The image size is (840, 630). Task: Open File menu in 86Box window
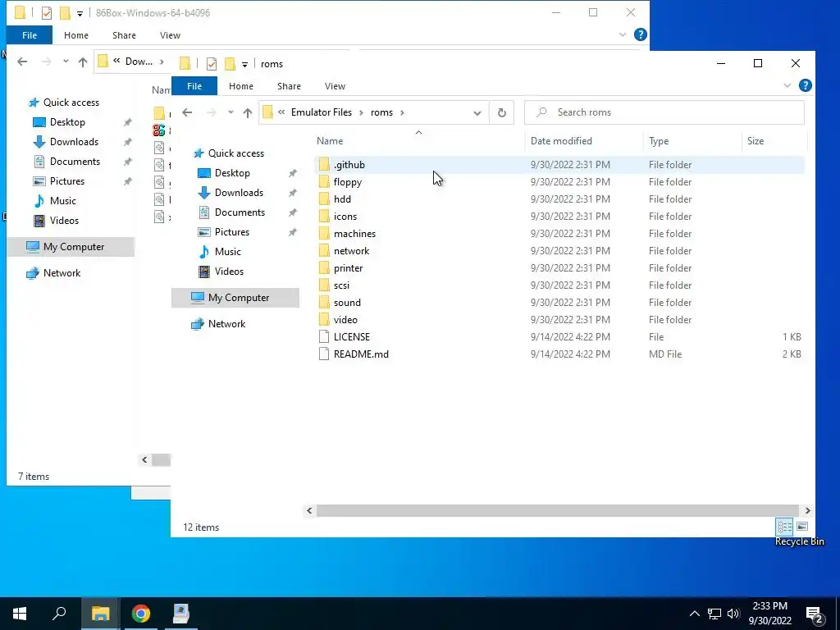tap(30, 35)
